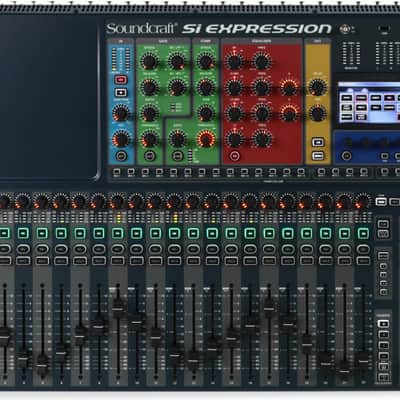Select the lower knob in the yellow section
Screen dimensions: 400x400
click(317, 113)
